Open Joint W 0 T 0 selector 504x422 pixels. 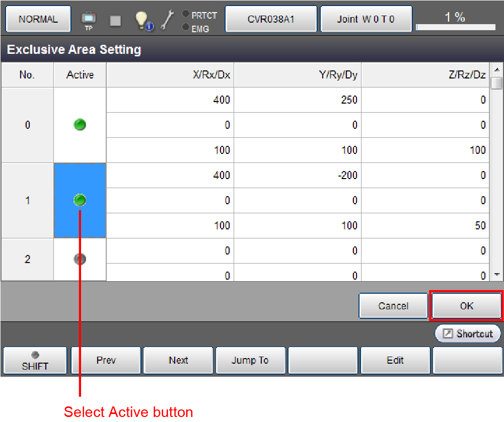366,20
